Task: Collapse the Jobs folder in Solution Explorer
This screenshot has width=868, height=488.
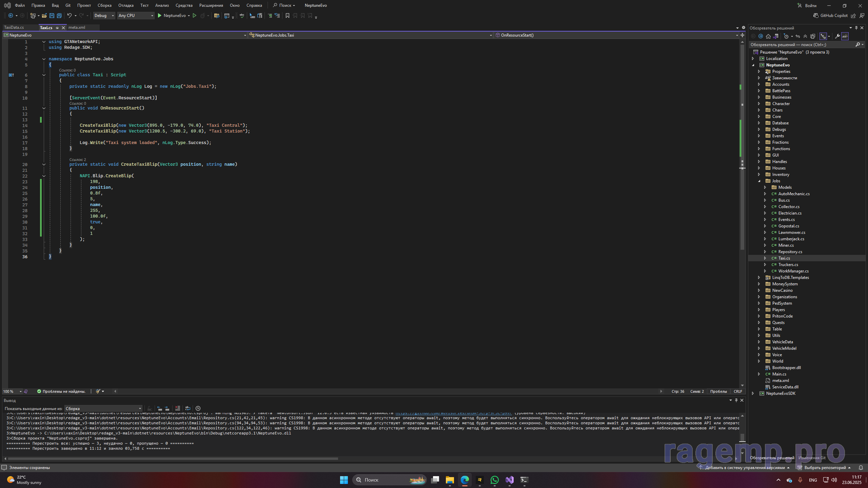Action: pos(759,181)
